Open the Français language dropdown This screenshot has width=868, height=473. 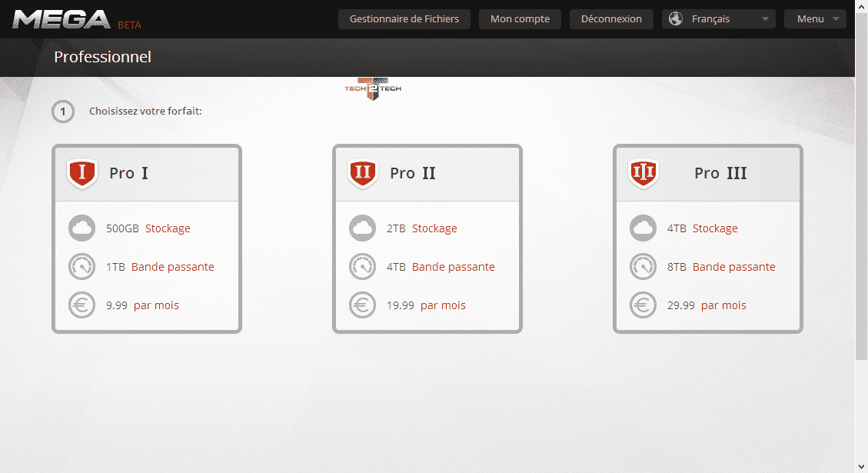(719, 18)
